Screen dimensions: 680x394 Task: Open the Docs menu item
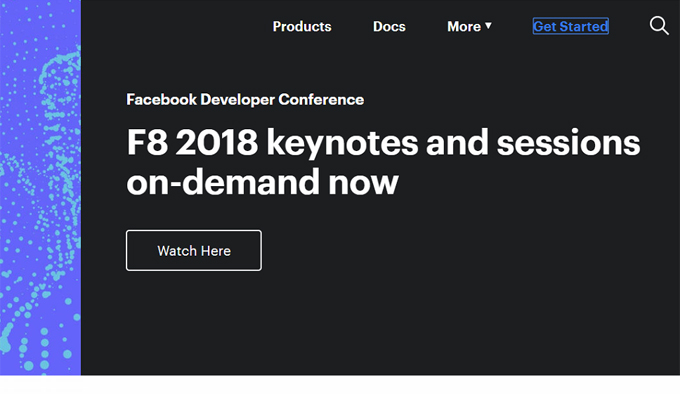pyautogui.click(x=389, y=26)
